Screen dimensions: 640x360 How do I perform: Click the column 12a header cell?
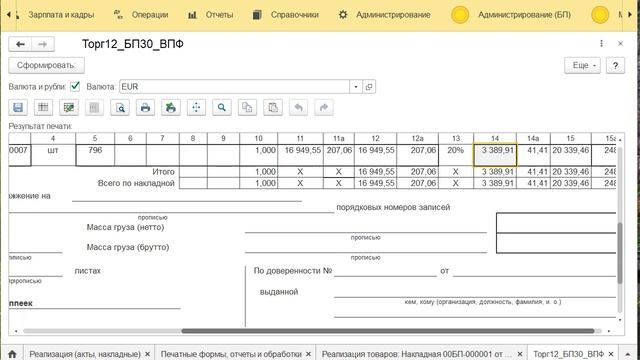418,138
